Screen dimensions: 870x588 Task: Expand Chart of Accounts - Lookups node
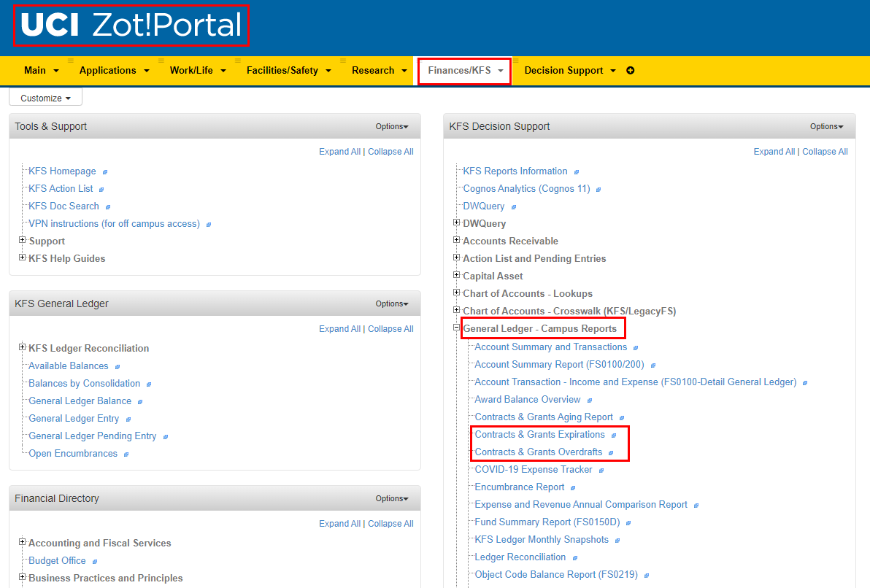(x=457, y=293)
